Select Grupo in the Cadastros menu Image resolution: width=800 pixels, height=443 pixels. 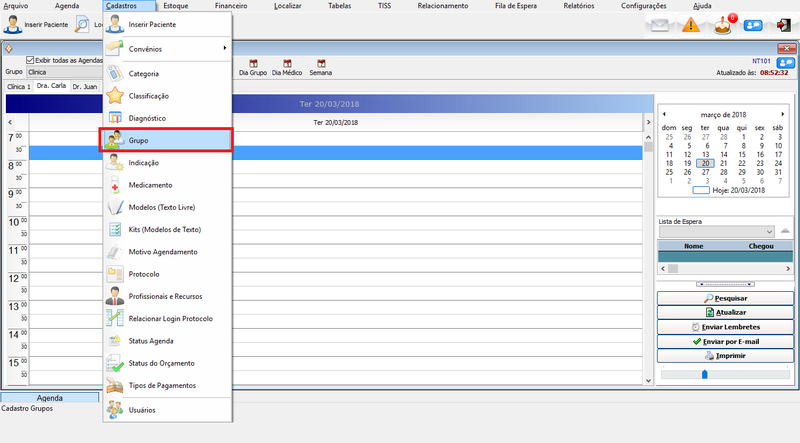point(166,140)
